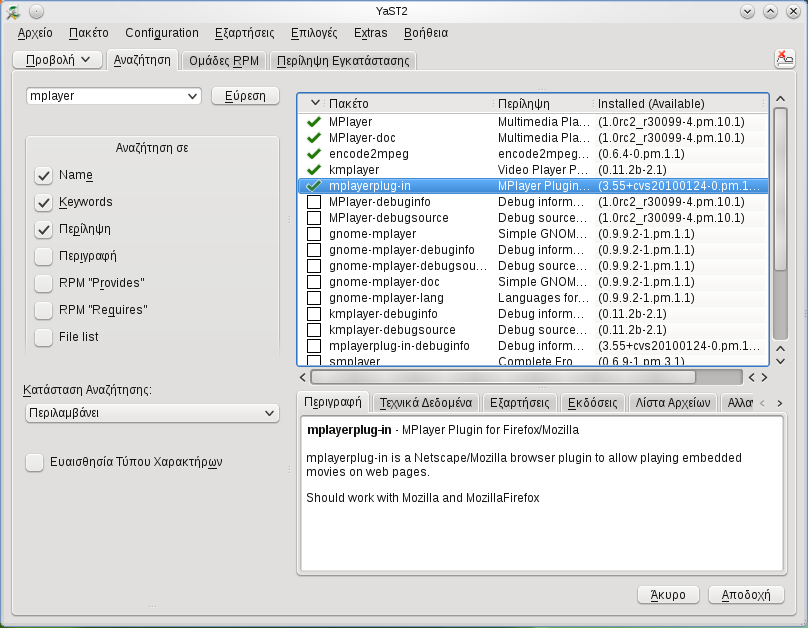Viewport: 808px width, 628px height.
Task: Check the MPlayer-debuginfo package box
Action: pos(314,202)
